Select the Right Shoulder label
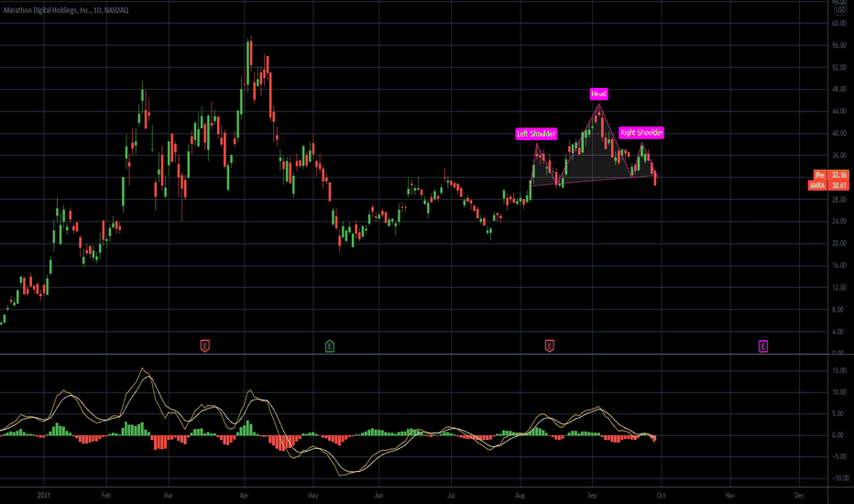 pos(641,132)
